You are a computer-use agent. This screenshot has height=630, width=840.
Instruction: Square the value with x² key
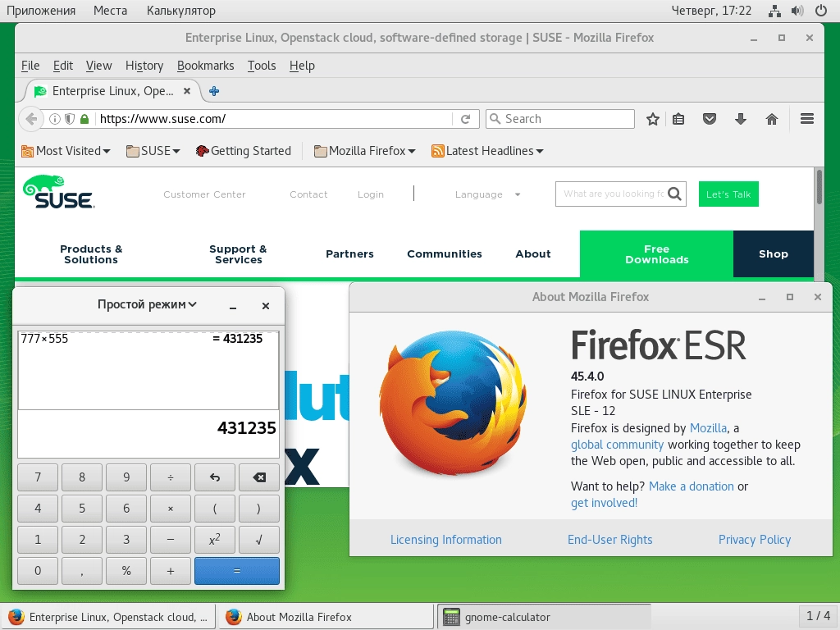coord(215,540)
